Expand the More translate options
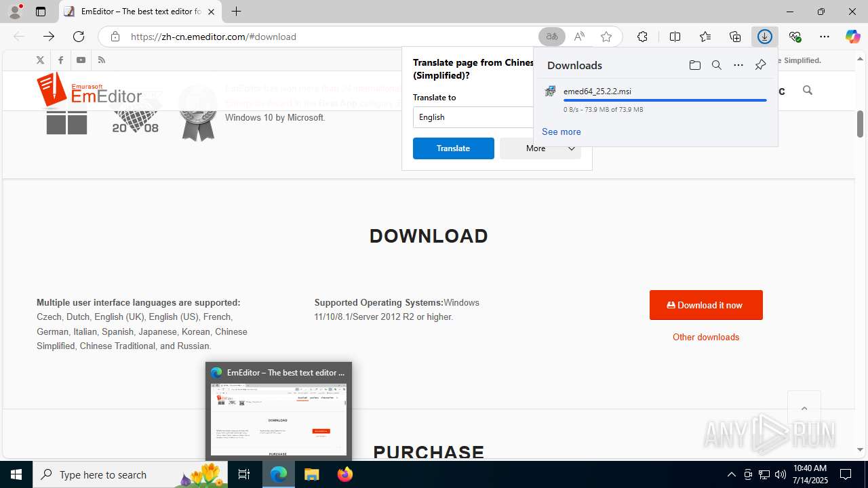868x488 pixels. 540,148
